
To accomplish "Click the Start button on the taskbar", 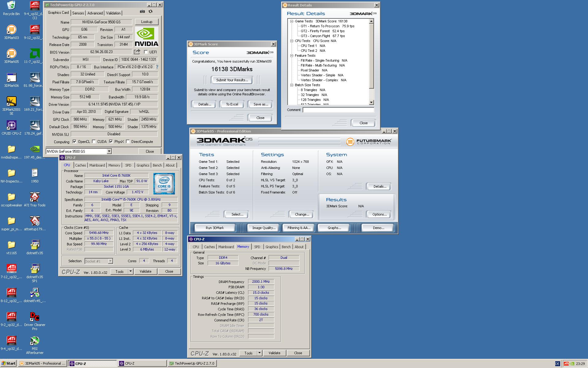I will (9, 363).
